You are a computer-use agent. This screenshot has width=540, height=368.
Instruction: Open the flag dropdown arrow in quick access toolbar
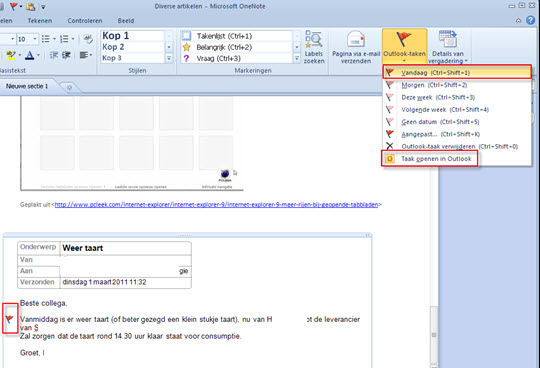point(21,7)
